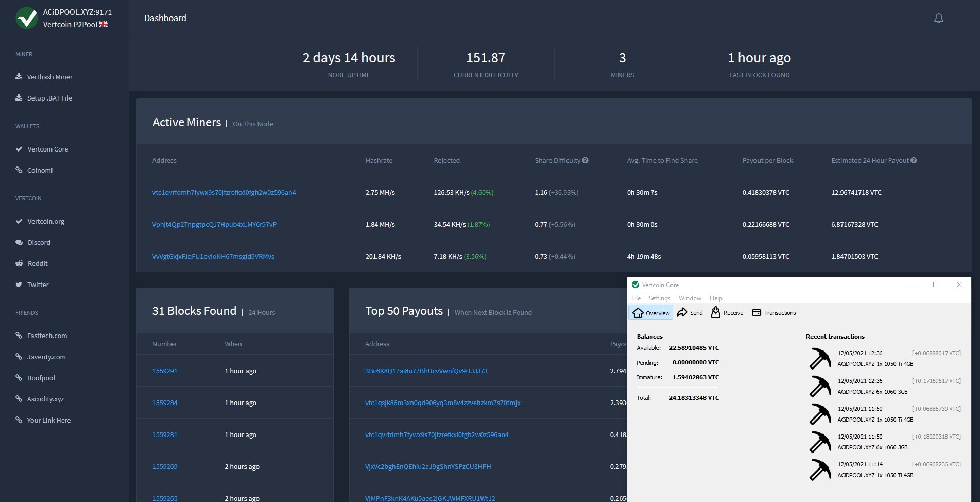
Task: Open the Coinomi wallet link
Action: click(x=40, y=170)
